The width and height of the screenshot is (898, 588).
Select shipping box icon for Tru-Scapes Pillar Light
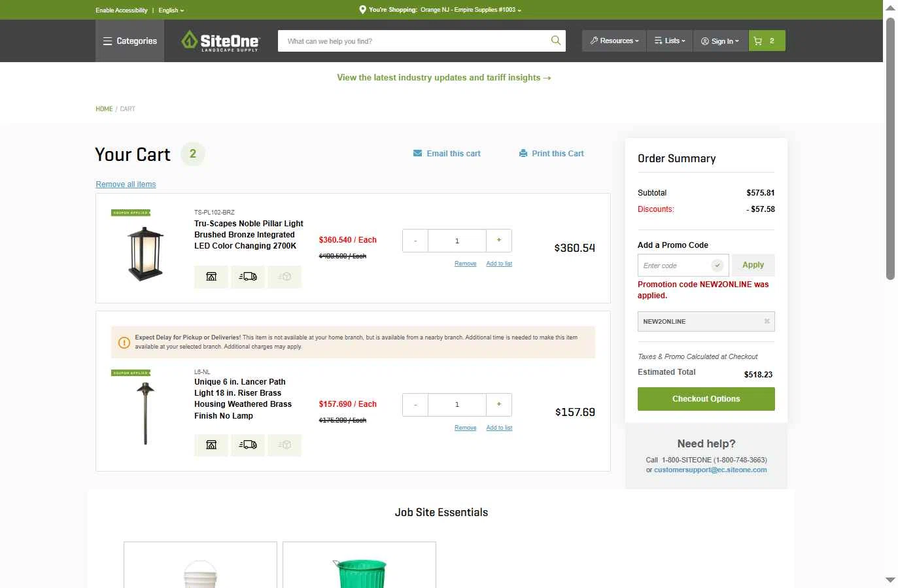[285, 277]
